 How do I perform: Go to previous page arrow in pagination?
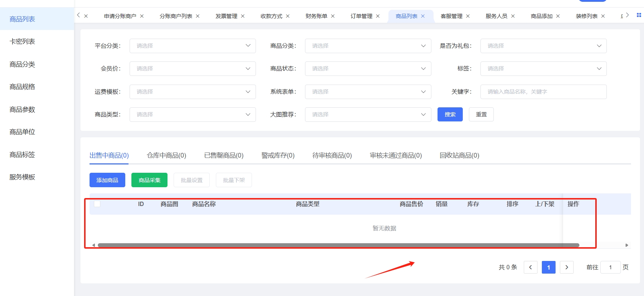(530, 267)
